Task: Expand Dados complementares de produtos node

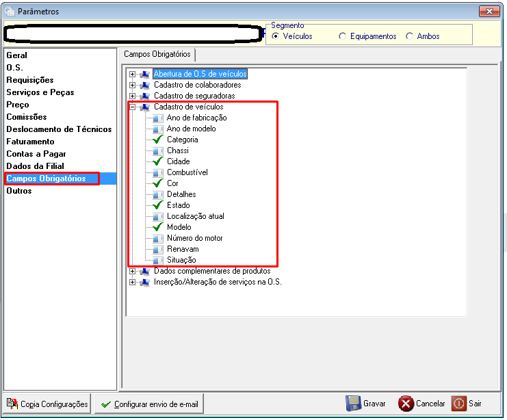Action: 132,271
